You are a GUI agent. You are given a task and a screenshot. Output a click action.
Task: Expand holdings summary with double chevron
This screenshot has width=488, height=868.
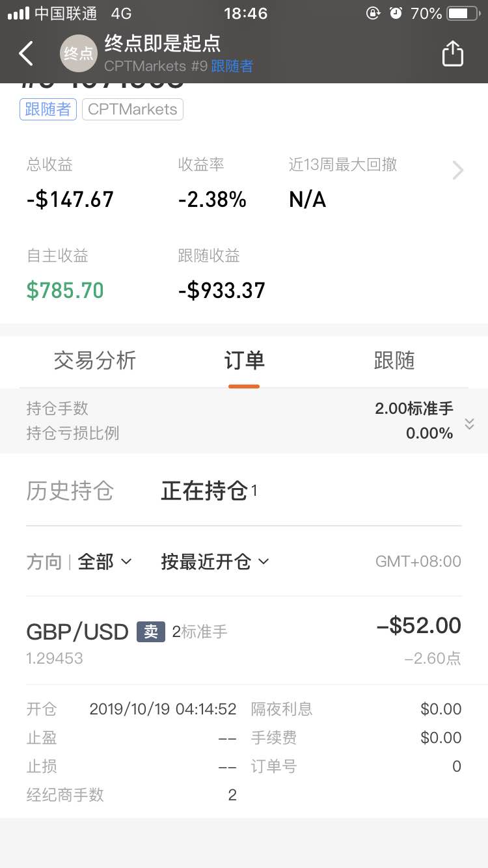click(469, 424)
